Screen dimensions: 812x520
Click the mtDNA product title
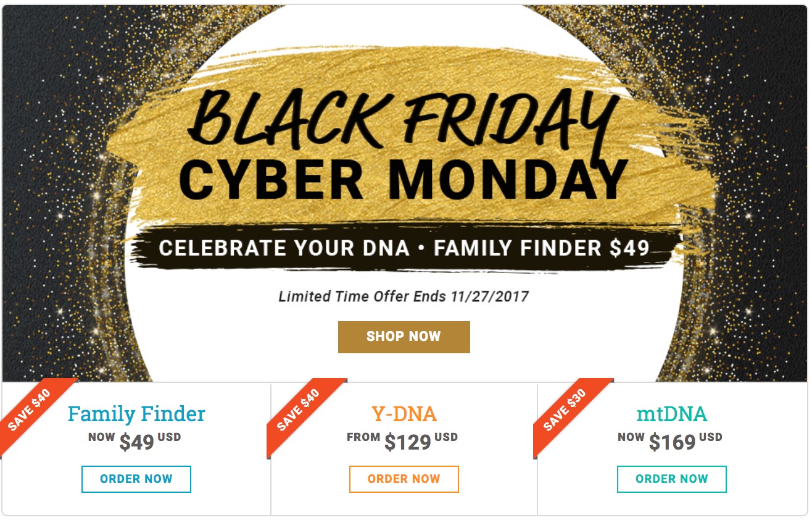pyautogui.click(x=672, y=413)
